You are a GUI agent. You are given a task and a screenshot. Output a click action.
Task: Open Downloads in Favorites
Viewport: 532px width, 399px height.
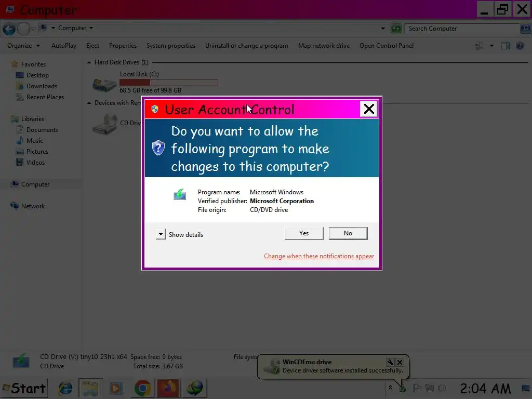42,86
